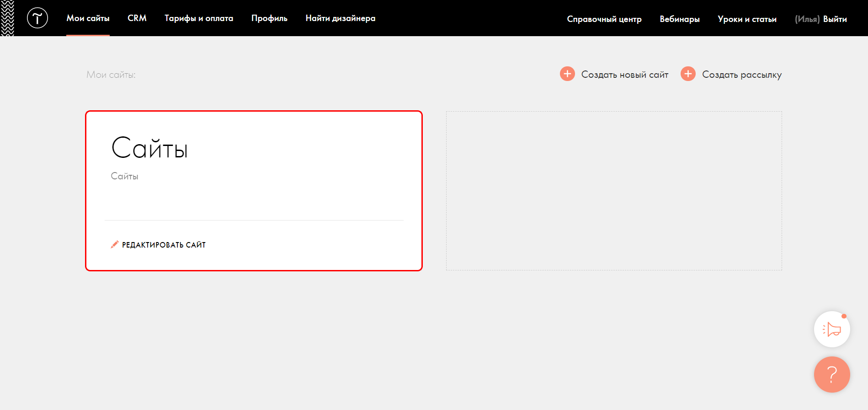Open the Вебинары link

[680, 19]
